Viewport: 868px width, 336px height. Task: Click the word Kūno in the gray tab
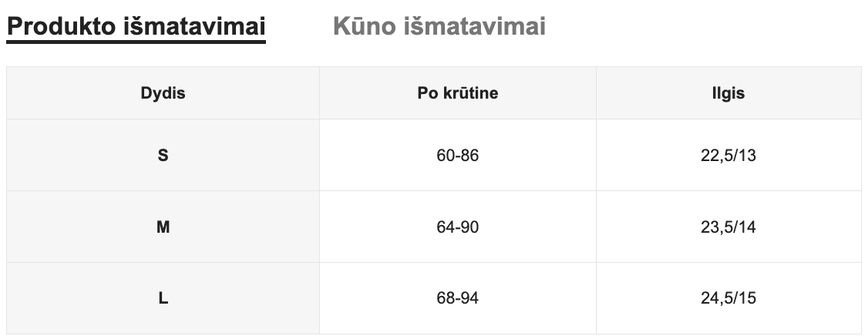click(x=364, y=26)
